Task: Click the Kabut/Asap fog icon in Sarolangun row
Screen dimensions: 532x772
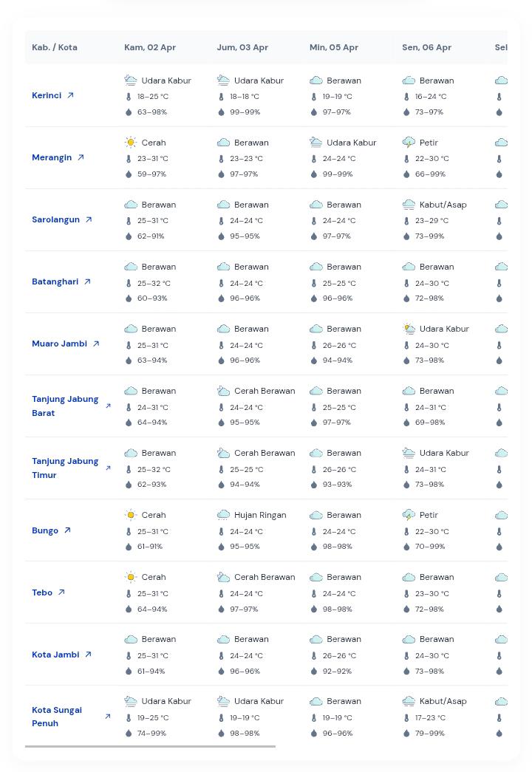Action: click(409, 205)
